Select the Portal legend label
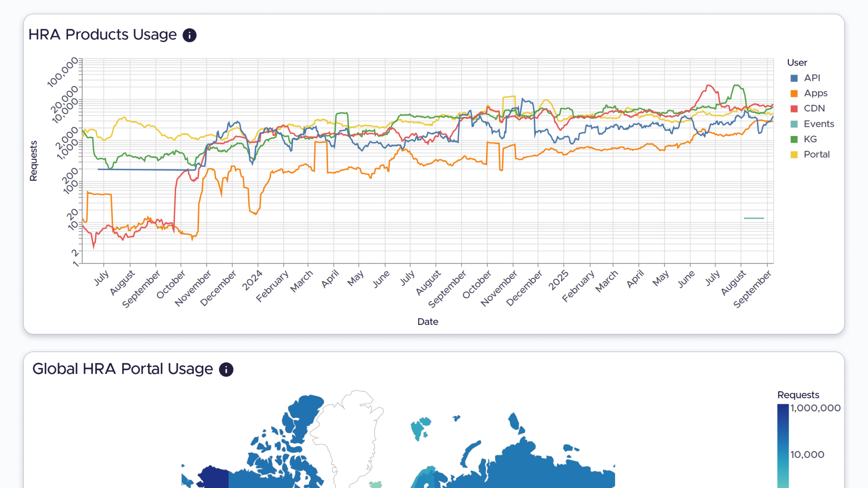The width and height of the screenshot is (868, 488). coord(816,154)
